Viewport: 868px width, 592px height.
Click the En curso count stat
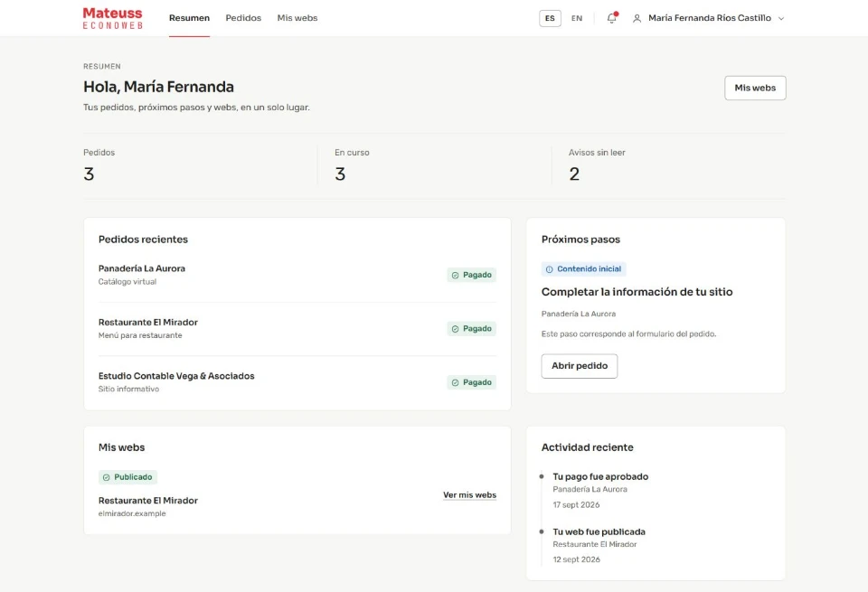coord(352,164)
